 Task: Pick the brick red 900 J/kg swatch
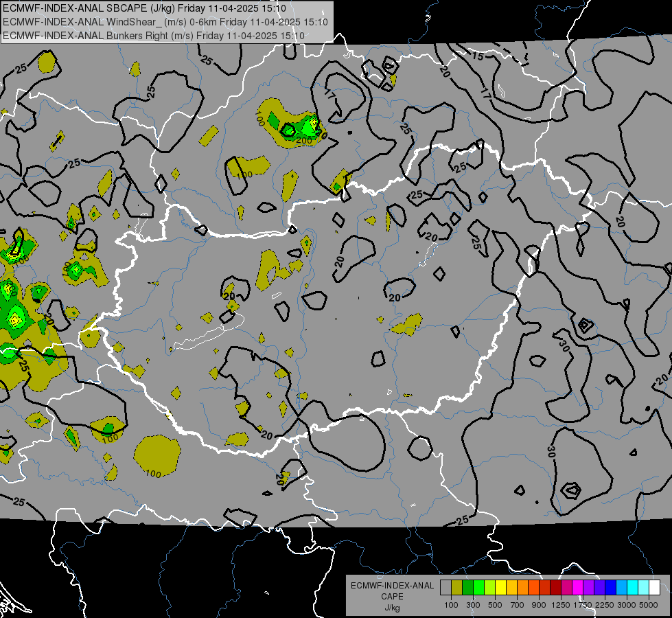545,588
